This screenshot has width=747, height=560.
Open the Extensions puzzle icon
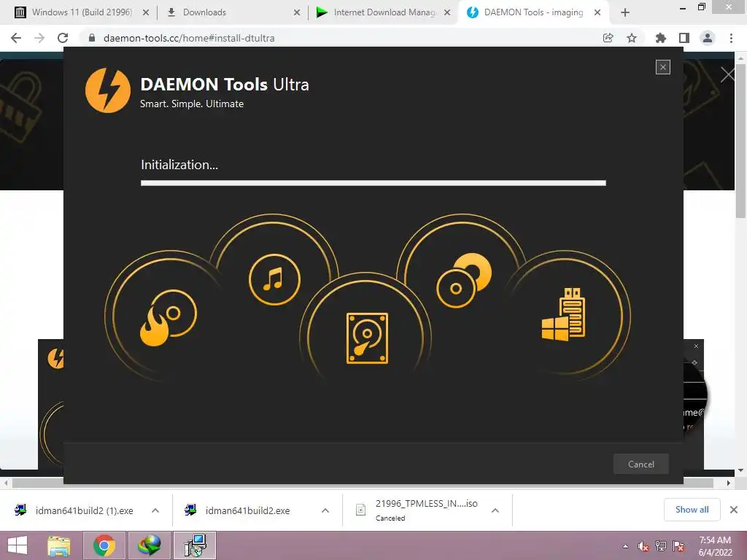coord(660,38)
